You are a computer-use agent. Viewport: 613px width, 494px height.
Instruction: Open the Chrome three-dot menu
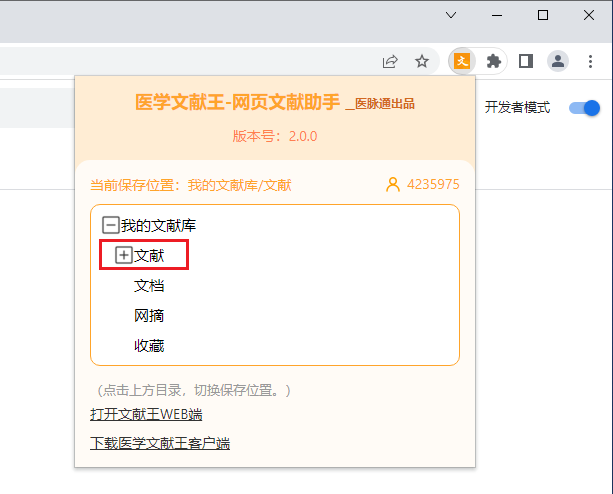(591, 61)
